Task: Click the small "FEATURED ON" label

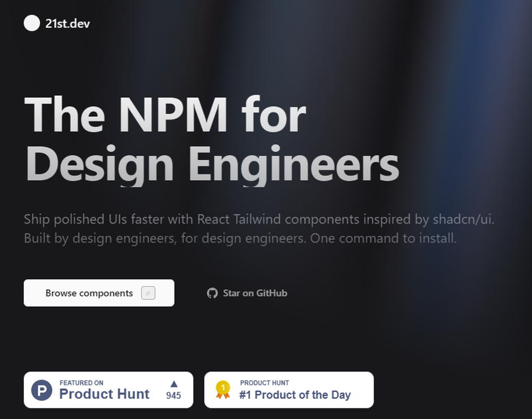Action: (x=81, y=383)
